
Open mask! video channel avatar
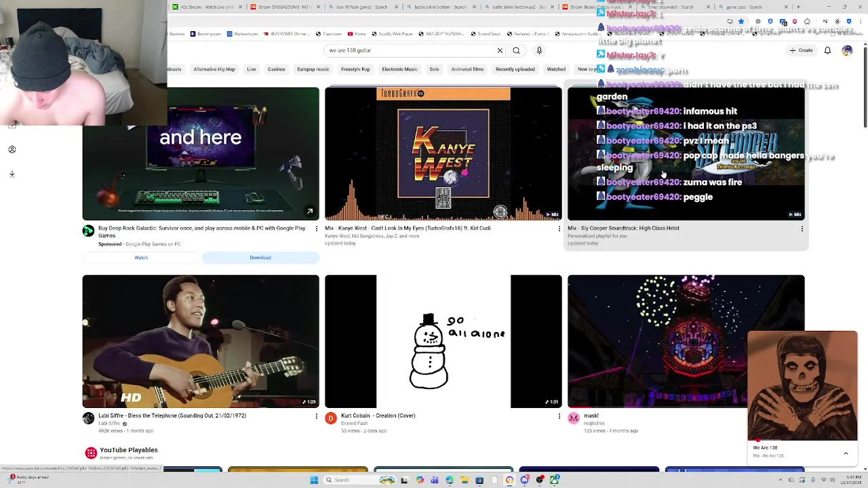[x=574, y=418]
